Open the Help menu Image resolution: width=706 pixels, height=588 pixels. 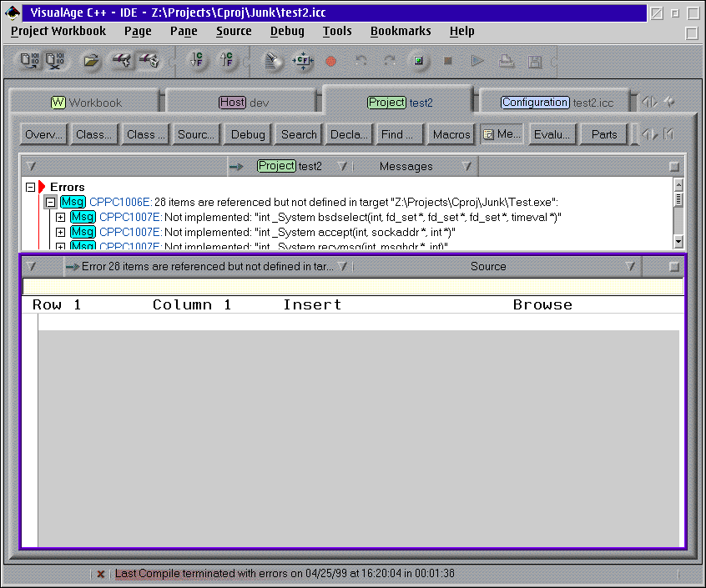pyautogui.click(x=462, y=31)
